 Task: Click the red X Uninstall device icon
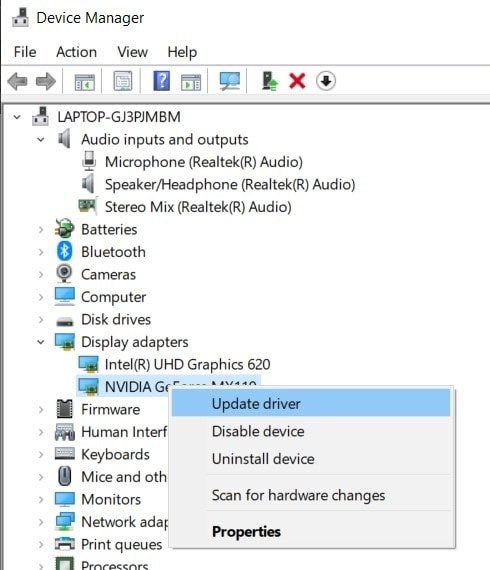(297, 81)
